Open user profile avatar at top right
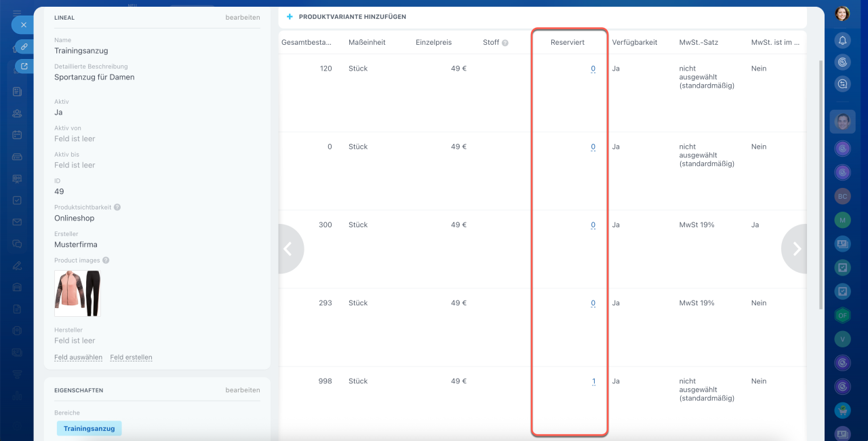 click(x=842, y=14)
